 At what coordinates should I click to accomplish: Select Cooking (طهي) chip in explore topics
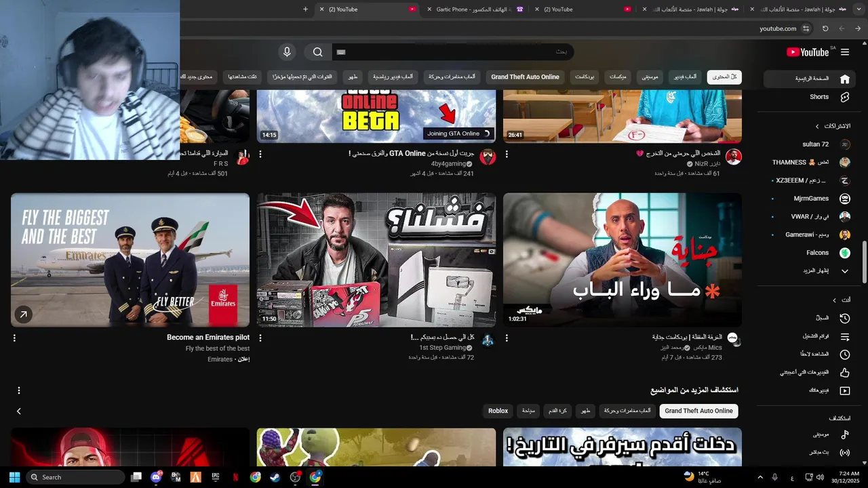click(x=585, y=411)
